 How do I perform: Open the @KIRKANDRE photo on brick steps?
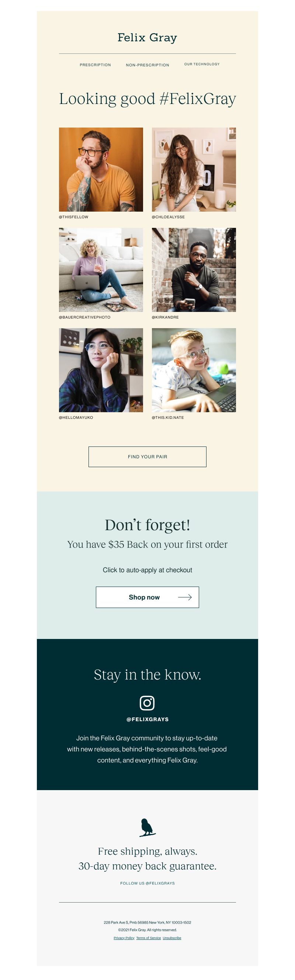tap(194, 270)
